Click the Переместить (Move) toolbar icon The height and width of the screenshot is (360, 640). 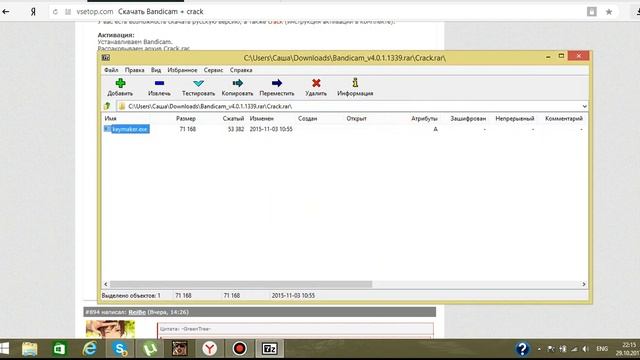coord(277,83)
